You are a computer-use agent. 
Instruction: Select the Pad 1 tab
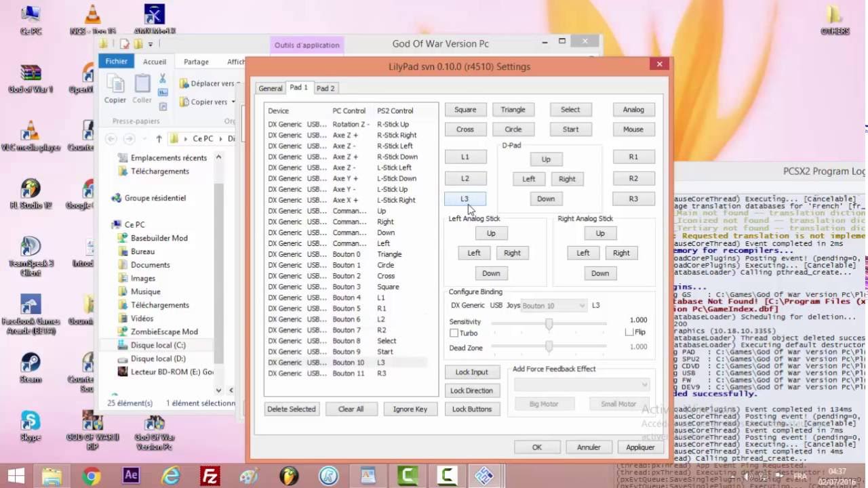pos(298,87)
